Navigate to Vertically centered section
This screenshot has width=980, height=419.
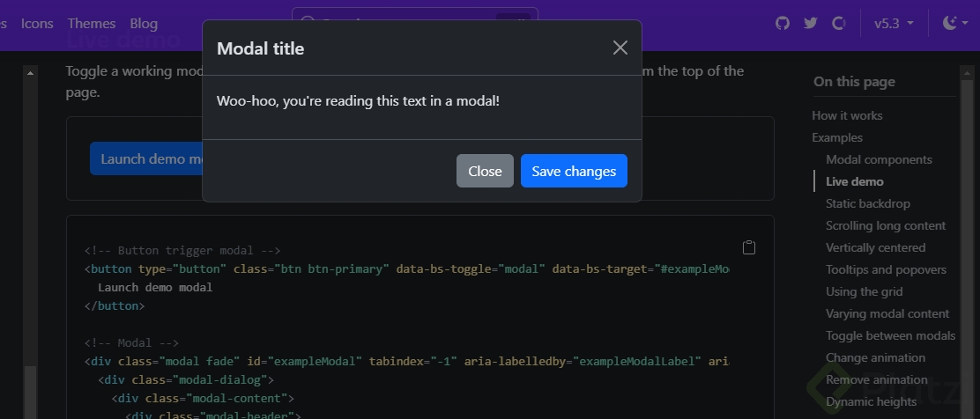[x=876, y=247]
